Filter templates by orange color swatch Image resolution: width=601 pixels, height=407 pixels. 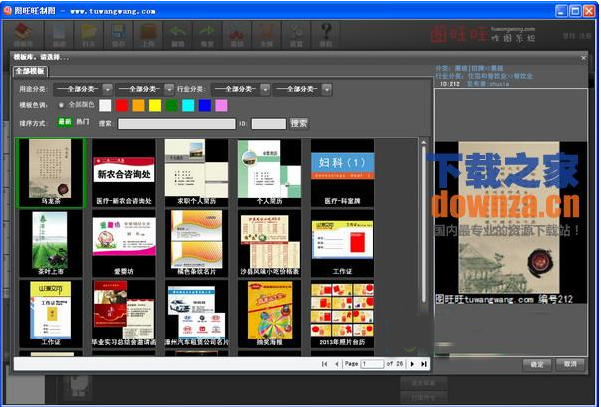(138, 105)
